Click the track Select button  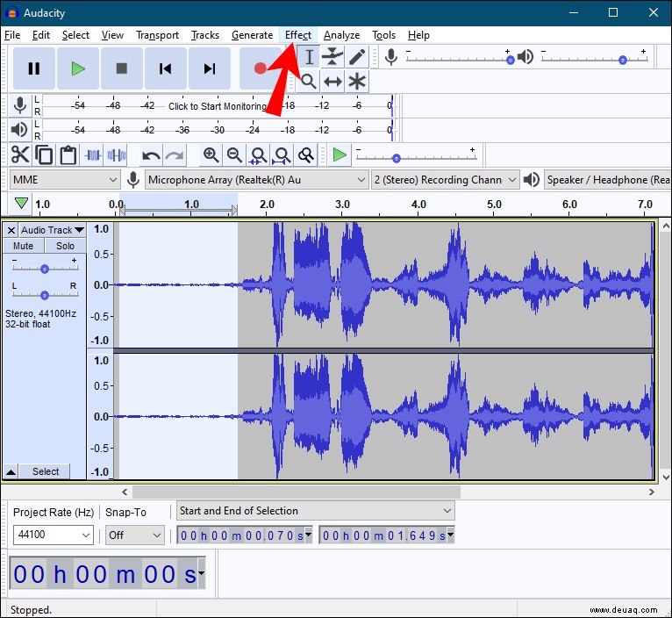click(x=46, y=471)
